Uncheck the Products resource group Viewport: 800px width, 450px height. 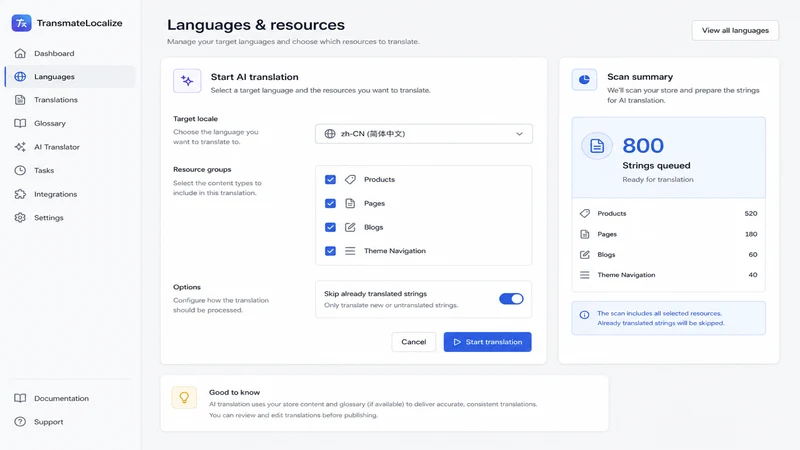(330, 180)
